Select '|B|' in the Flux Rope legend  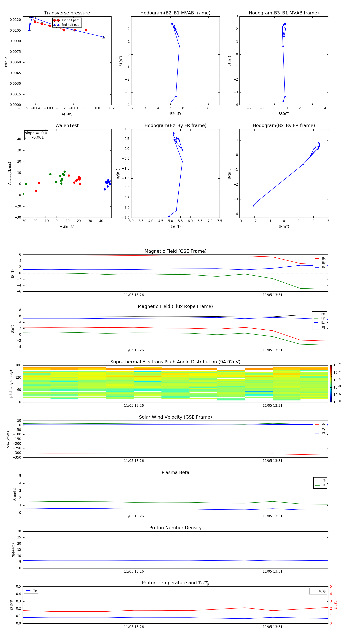point(320,327)
